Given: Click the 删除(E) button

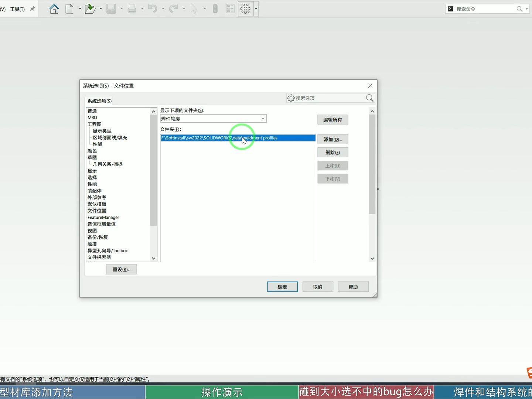Looking at the screenshot, I should (332, 153).
